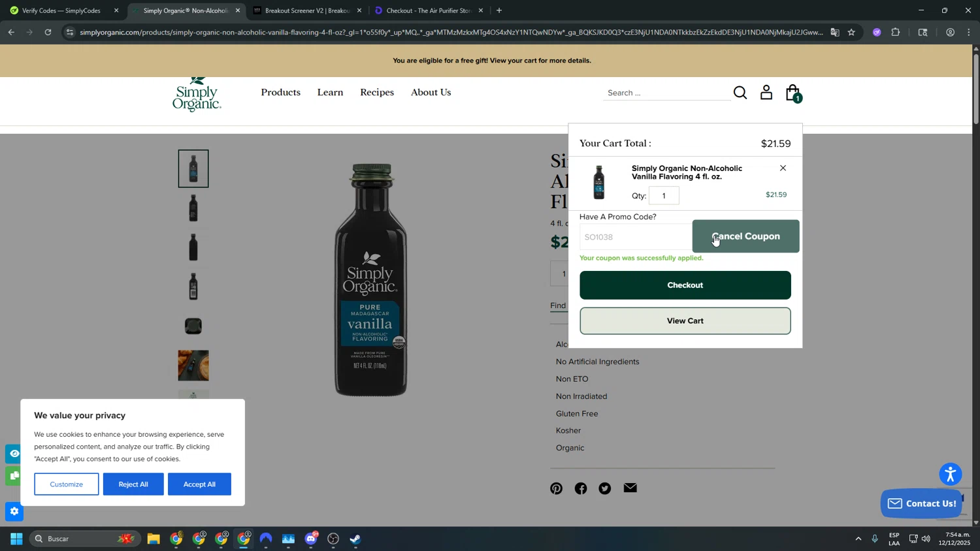The height and width of the screenshot is (551, 980).
Task: Select food lifestyle photo thumbnail
Action: (193, 366)
